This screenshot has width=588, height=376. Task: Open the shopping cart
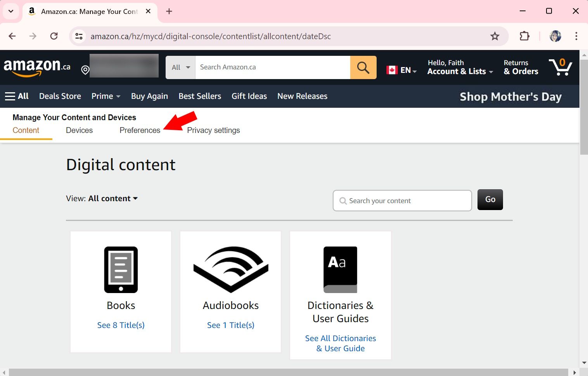(560, 67)
